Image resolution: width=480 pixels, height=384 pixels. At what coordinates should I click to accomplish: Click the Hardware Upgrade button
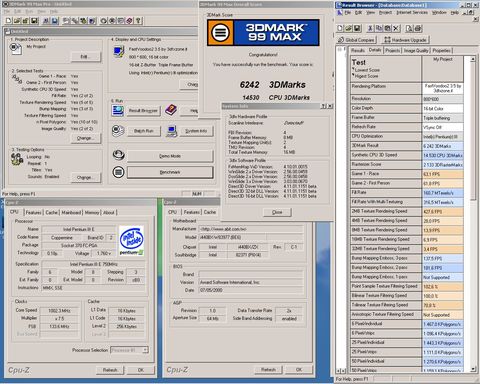(405, 40)
